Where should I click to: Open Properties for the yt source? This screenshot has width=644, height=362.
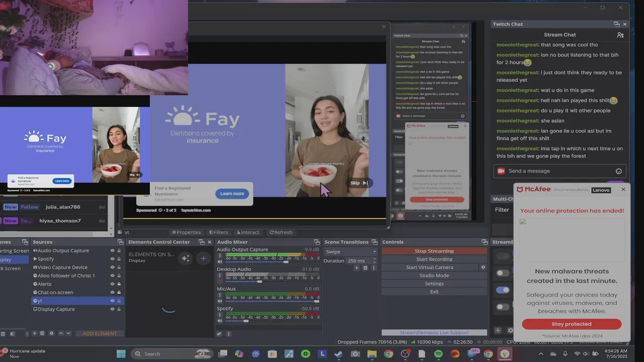click(x=186, y=232)
